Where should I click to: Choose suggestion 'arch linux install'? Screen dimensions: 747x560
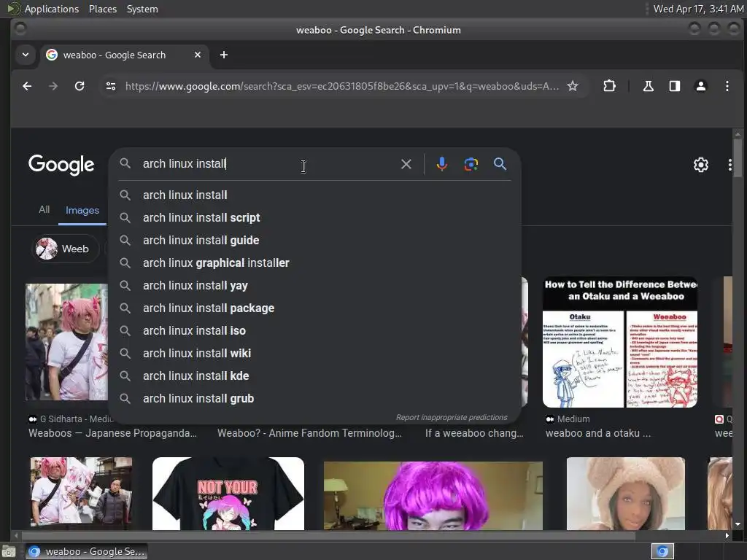pyautogui.click(x=314, y=195)
